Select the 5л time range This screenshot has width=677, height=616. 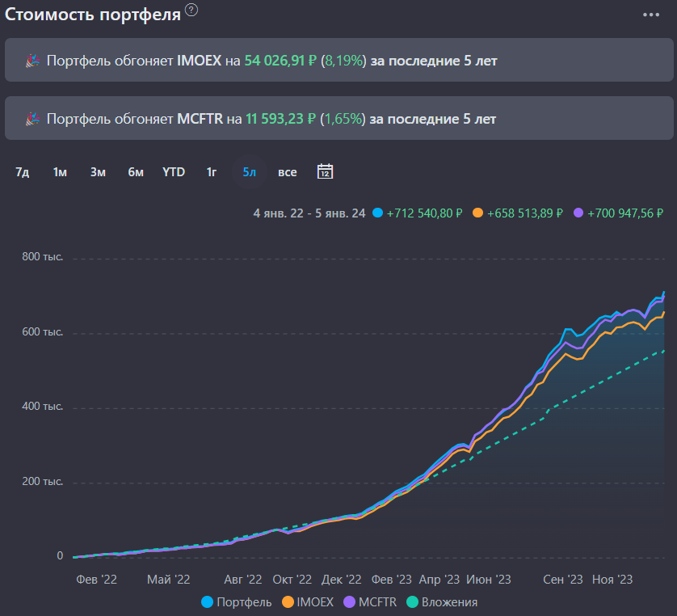[249, 172]
